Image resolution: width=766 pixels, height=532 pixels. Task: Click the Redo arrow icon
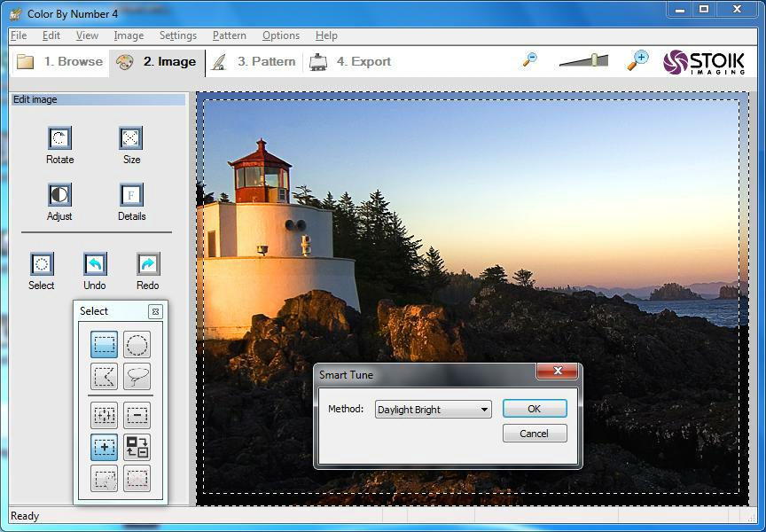(x=148, y=264)
